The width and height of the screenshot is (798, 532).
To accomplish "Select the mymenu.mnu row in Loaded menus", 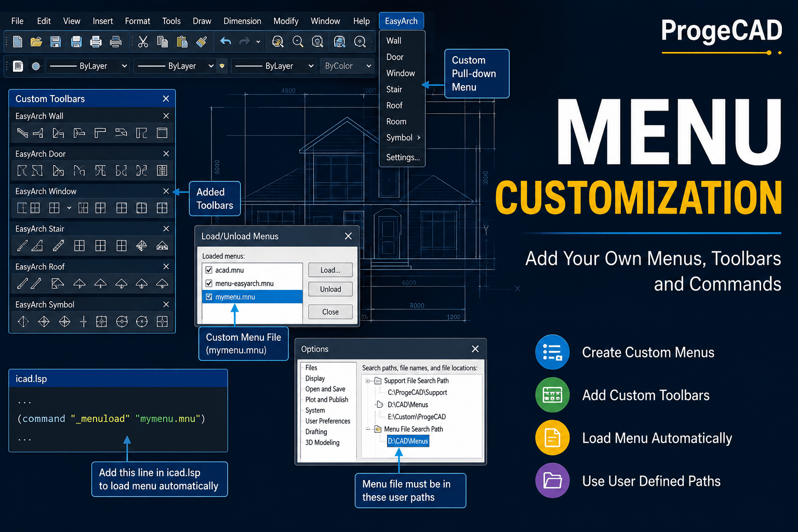I will point(252,297).
